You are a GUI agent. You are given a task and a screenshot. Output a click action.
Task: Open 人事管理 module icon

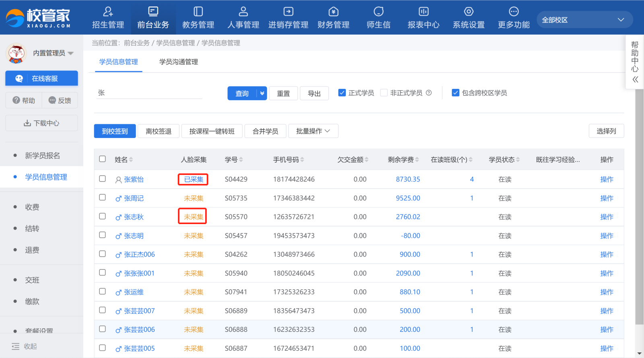point(243,11)
